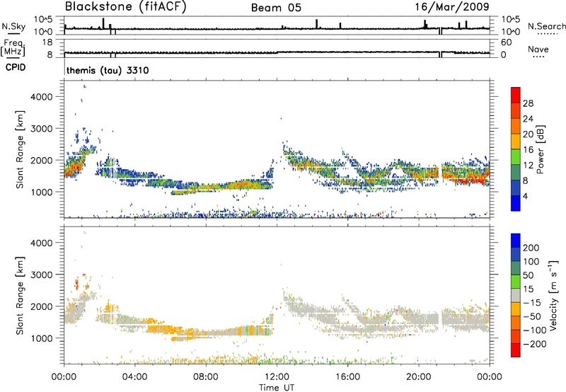Click the '200' label on Velocity color bar
Image resolution: width=566 pixels, height=392 pixels.
click(x=531, y=248)
